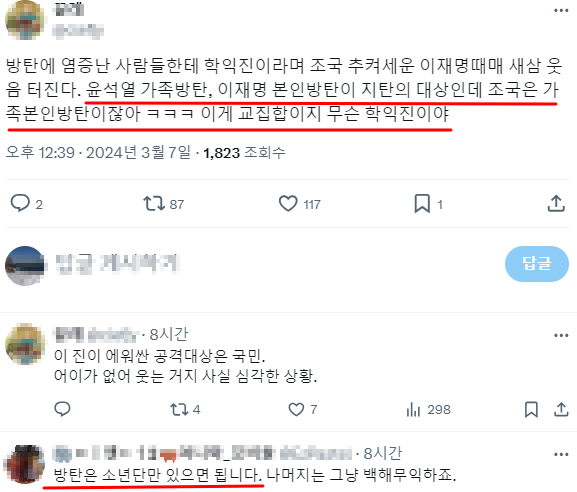Bookmark the first reply comment
Image resolution: width=577 pixels, height=492 pixels.
click(531, 409)
